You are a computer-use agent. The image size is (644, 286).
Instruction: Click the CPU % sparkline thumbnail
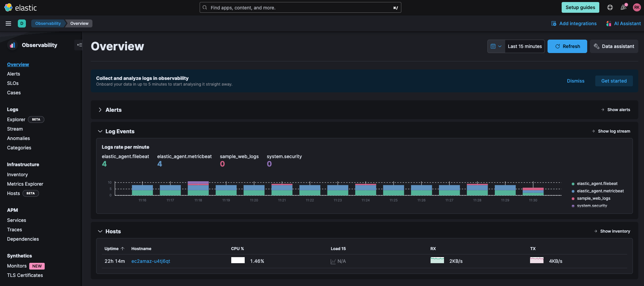tap(238, 260)
